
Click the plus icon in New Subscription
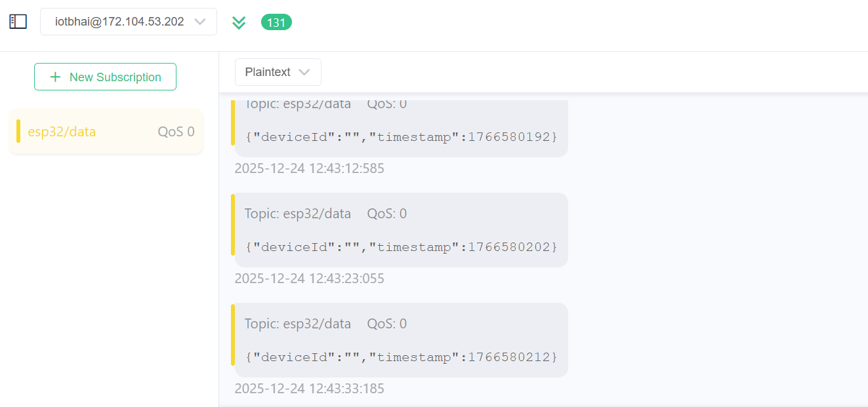(x=56, y=77)
